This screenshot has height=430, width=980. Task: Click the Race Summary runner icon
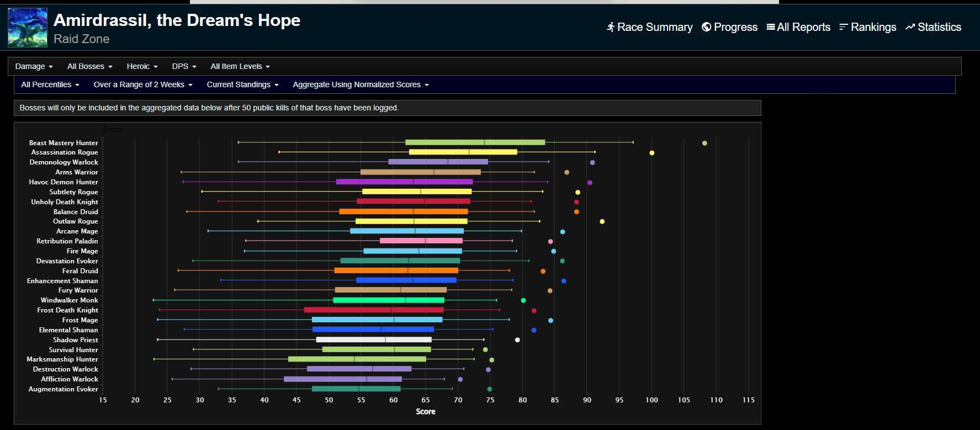point(610,27)
